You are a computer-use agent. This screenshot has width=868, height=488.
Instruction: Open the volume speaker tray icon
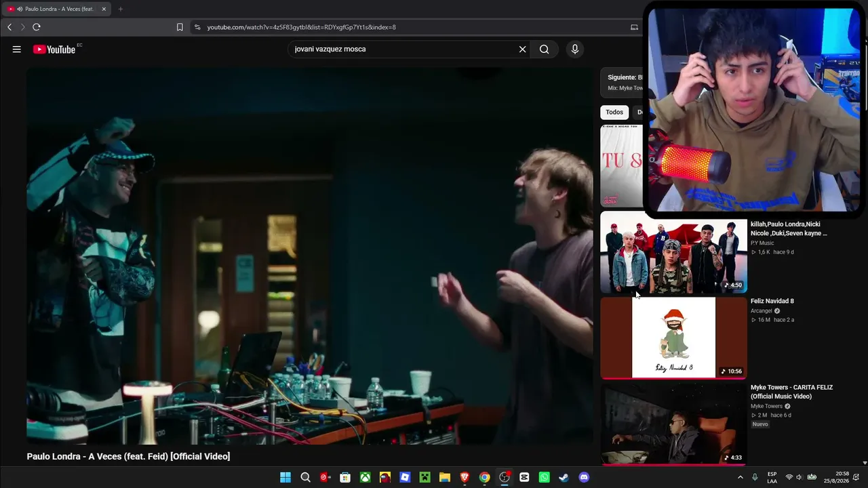click(800, 477)
